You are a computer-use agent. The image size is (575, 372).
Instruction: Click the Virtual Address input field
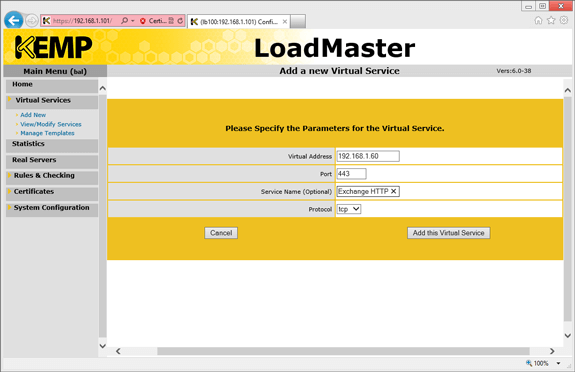coord(368,156)
